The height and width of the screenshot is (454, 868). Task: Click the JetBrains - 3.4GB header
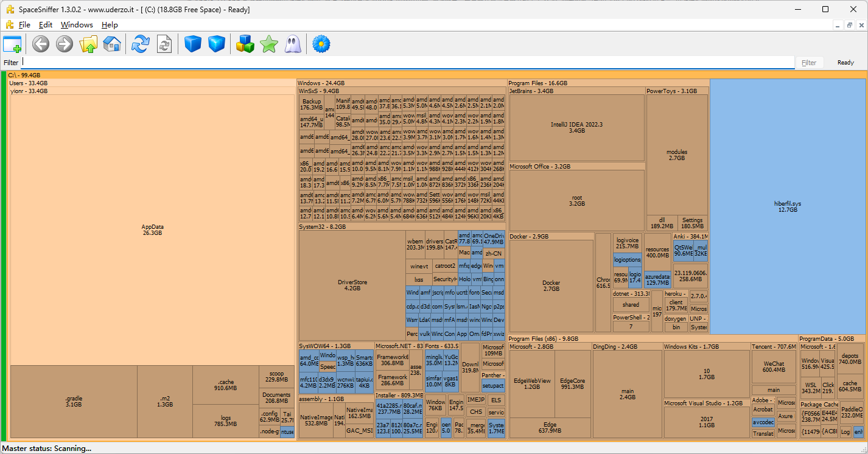[x=576, y=91]
